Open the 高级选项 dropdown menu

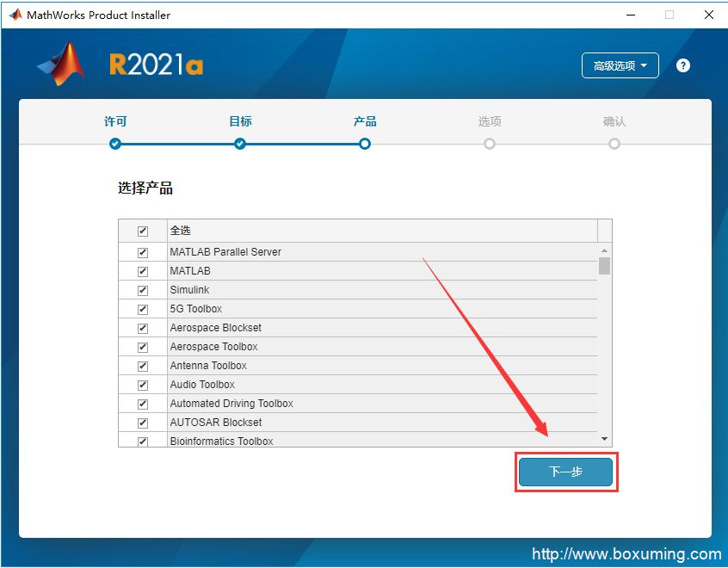620,65
